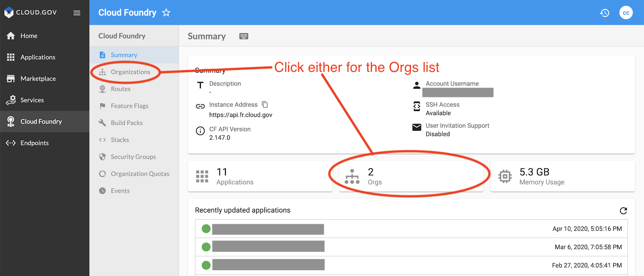Open the Organizations submenu item
644x276 pixels.
(x=134, y=72)
